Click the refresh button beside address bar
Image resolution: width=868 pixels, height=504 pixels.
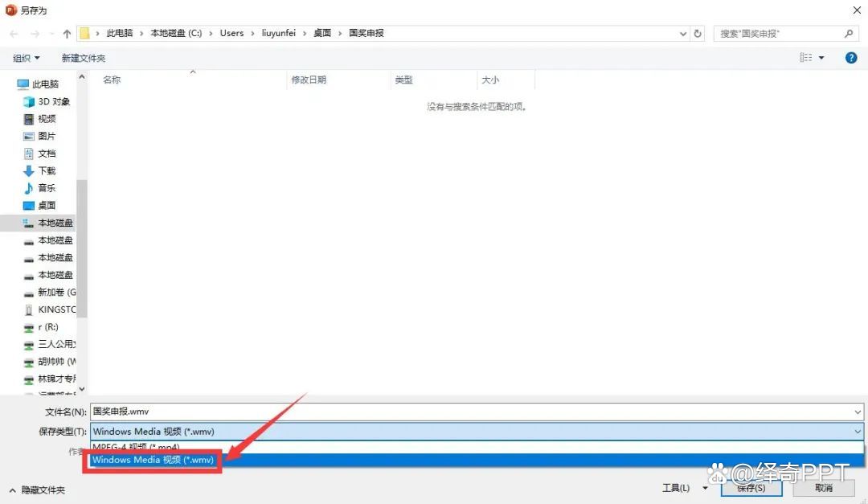(x=698, y=33)
